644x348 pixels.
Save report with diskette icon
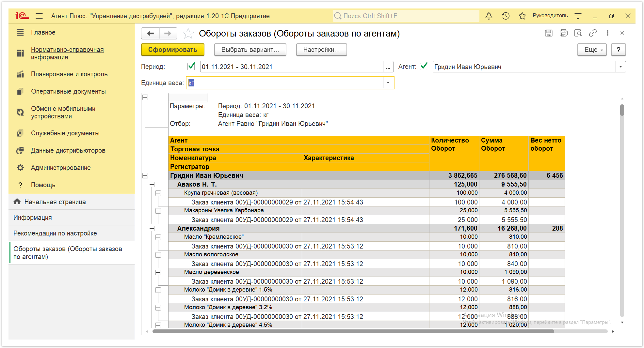coord(549,33)
